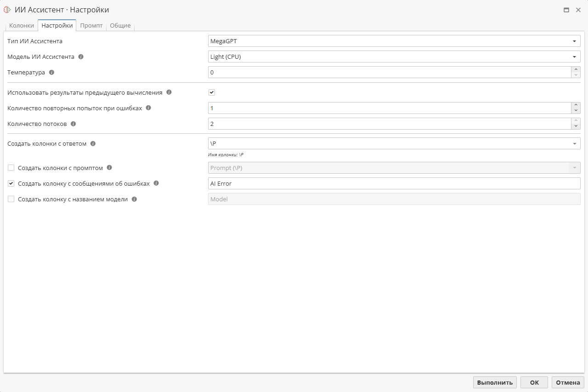Decrease Количество потоков with down arrow
Image resolution: width=588 pixels, height=392 pixels.
tap(576, 126)
